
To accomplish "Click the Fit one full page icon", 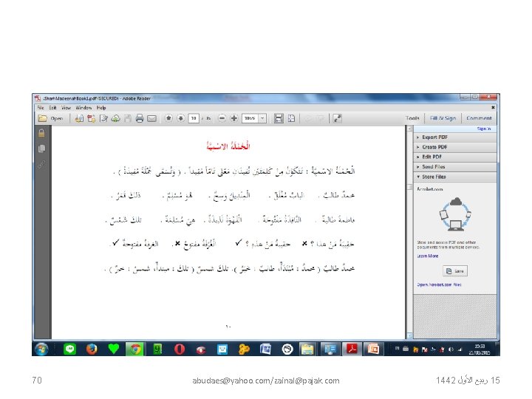I will 291,118.
